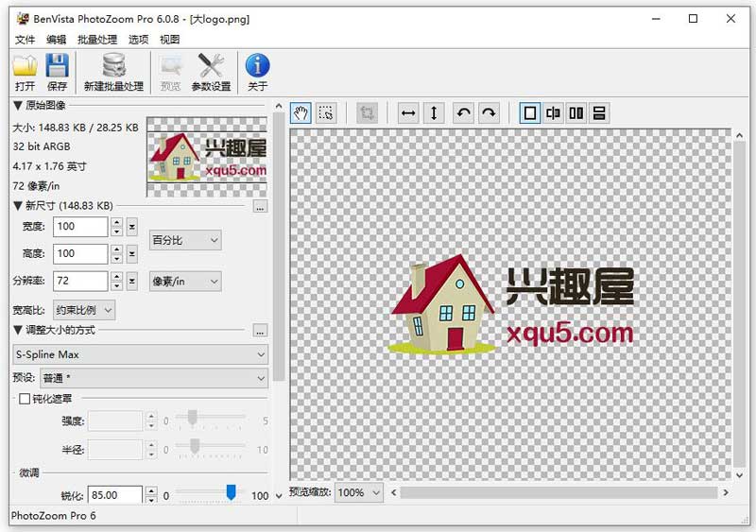Viewport: 756px width, 532px height.
Task: Decrease 高度 with the down stepper
Action: point(116,259)
